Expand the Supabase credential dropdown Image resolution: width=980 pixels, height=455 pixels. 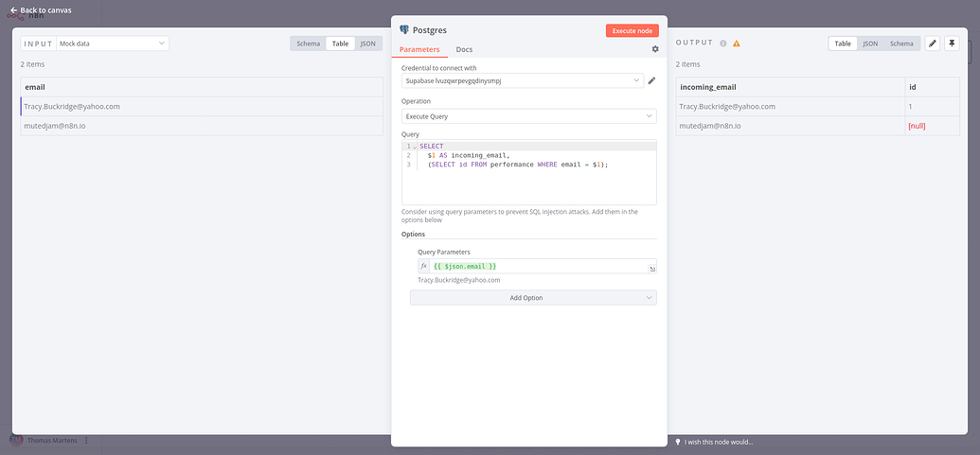click(522, 81)
